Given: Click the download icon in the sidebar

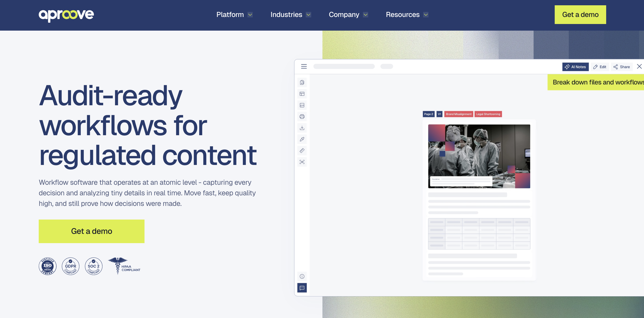Looking at the screenshot, I should click(x=302, y=128).
